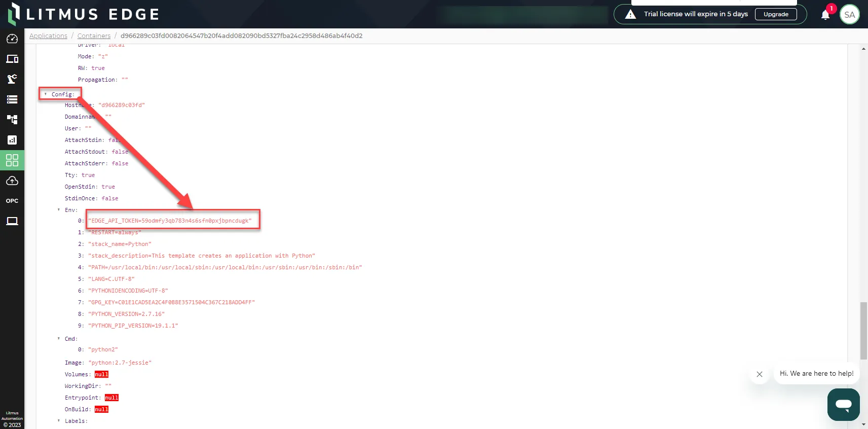Open the chat support bubble button
868x429 pixels.
(x=844, y=405)
